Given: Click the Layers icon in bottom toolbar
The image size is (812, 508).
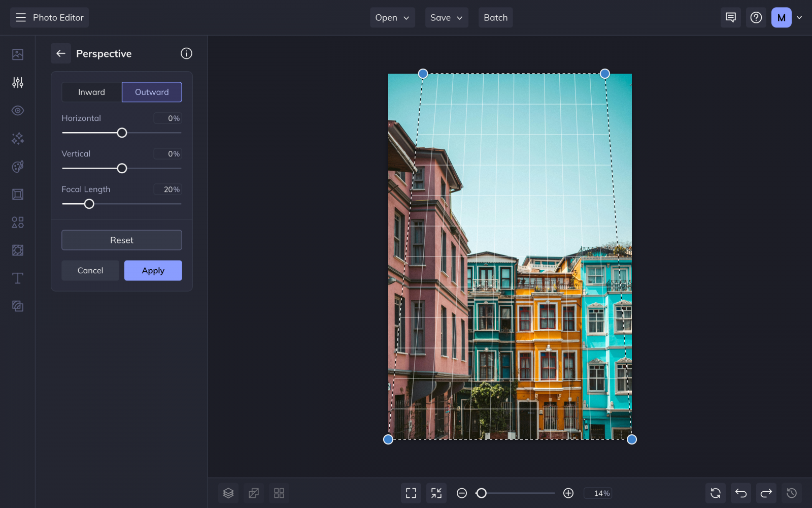Looking at the screenshot, I should click(x=228, y=493).
